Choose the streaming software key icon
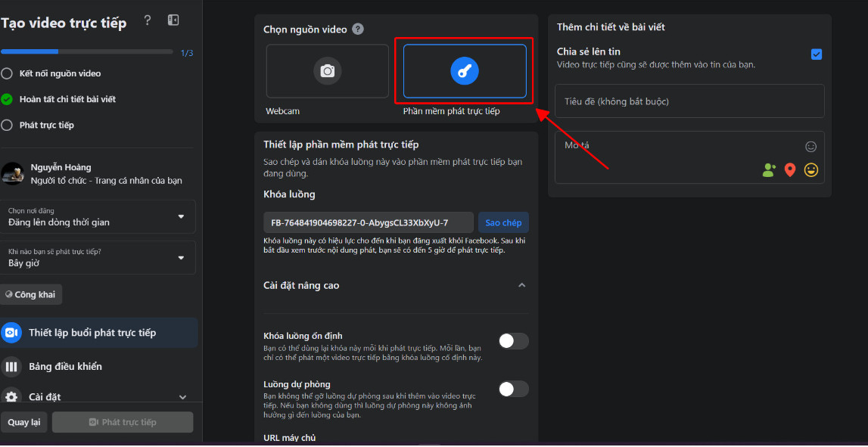 [465, 71]
